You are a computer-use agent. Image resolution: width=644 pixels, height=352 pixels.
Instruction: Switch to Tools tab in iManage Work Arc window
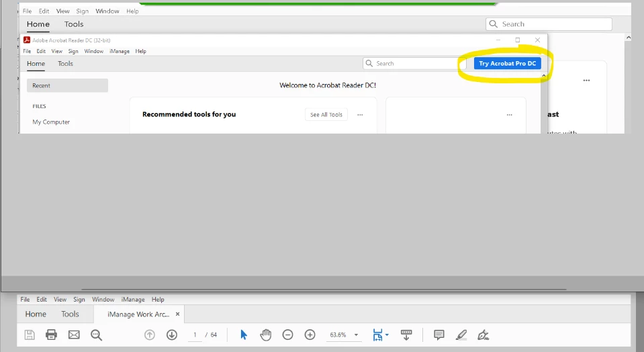[x=70, y=314]
